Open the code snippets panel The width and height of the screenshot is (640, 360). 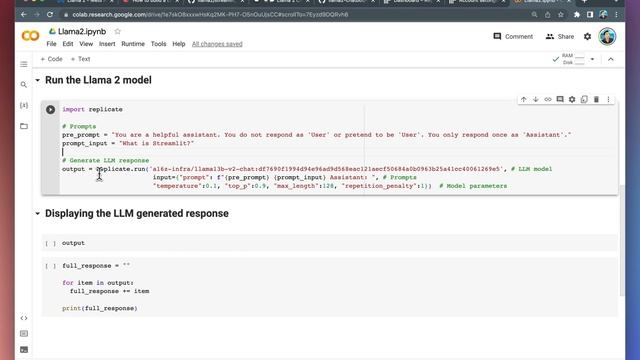click(24, 318)
